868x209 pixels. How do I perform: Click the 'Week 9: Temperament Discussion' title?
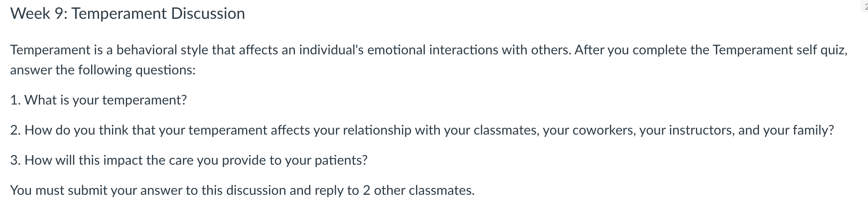(x=127, y=14)
